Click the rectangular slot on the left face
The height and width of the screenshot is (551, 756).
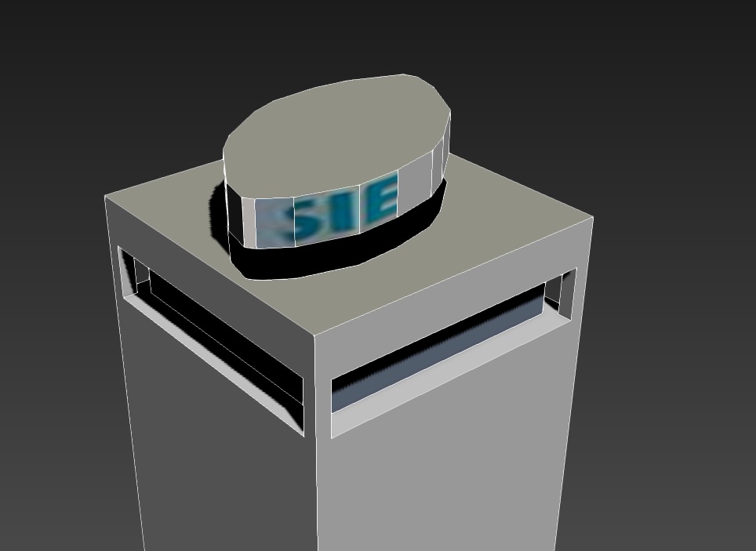[x=211, y=340]
